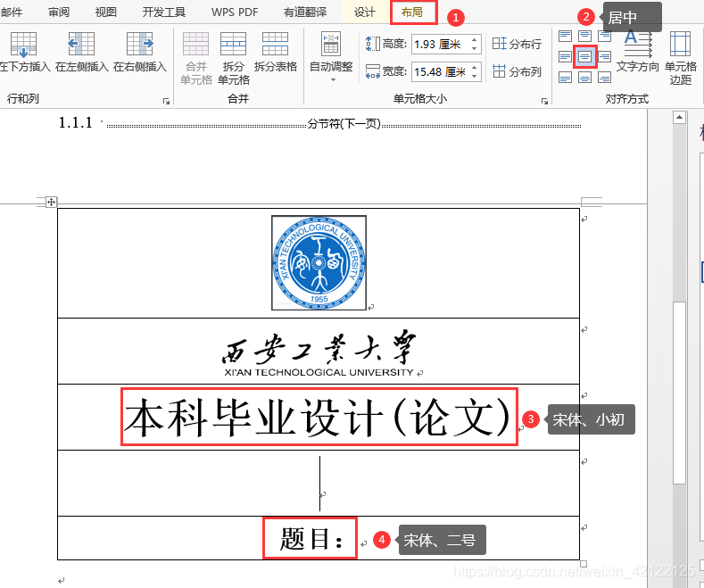
Task: Align cell text bottom center
Action: 584,78
